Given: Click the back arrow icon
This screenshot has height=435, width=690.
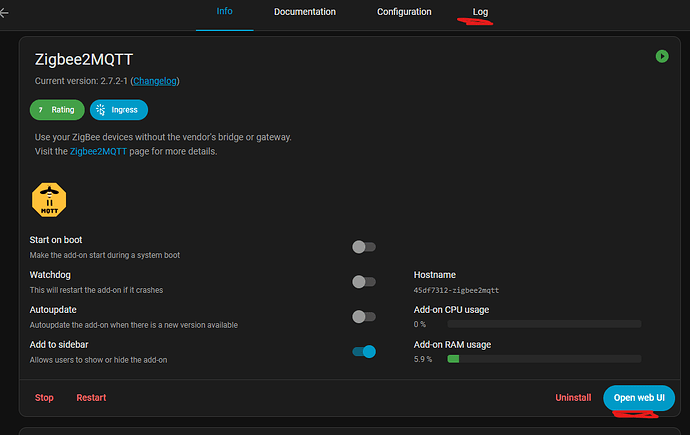Looking at the screenshot, I should point(4,13).
